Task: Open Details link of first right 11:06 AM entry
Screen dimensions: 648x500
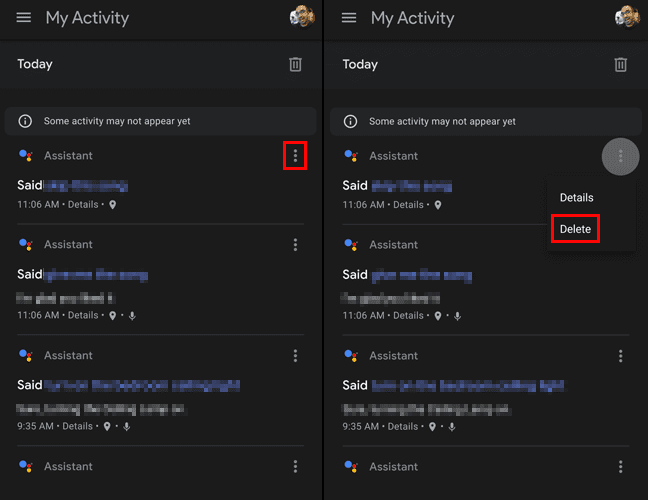Action: pos(408,205)
